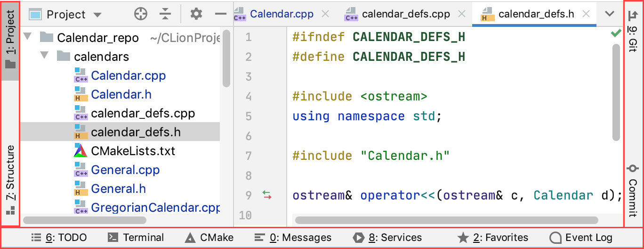The width and height of the screenshot is (644, 249).
Task: Open the CMake tool window
Action: click(x=209, y=238)
